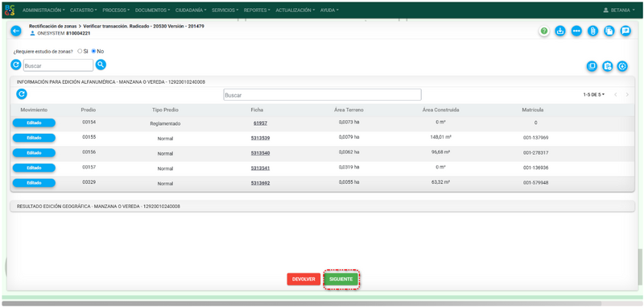Viewport: 644px width, 308px height.
Task: Open the three-dots more options icon
Action: point(576,31)
